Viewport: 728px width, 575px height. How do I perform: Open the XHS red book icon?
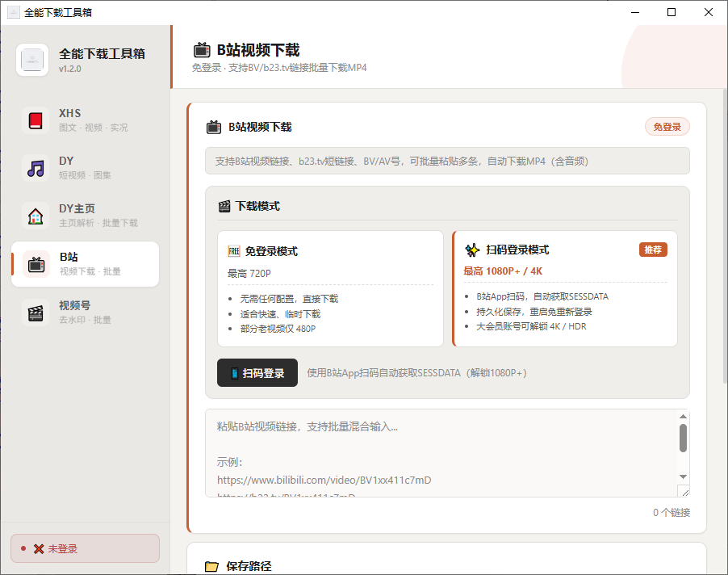tap(36, 120)
